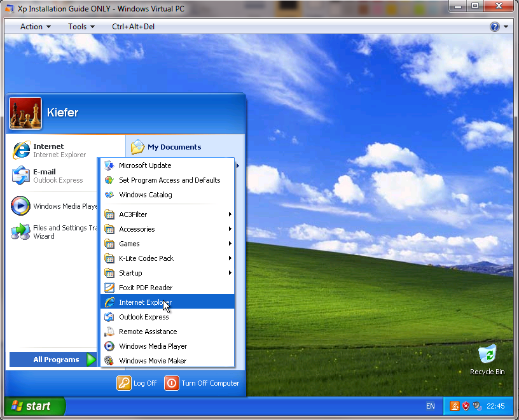The width and height of the screenshot is (519, 420).
Task: Click the Accessories folder icon
Action: pyautogui.click(x=109, y=229)
